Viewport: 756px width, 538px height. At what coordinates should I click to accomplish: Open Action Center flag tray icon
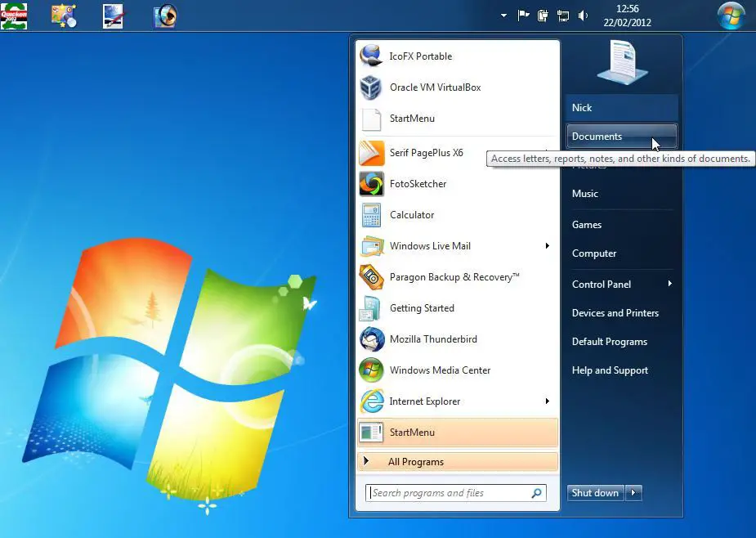point(523,16)
